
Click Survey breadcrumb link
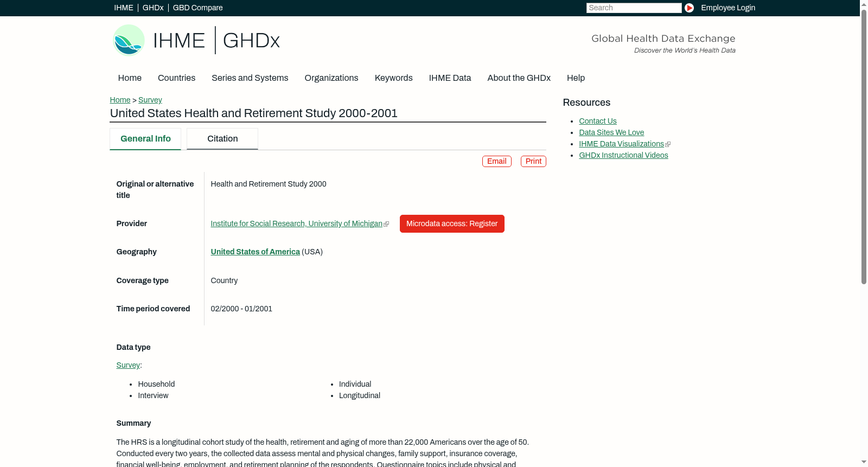150,100
